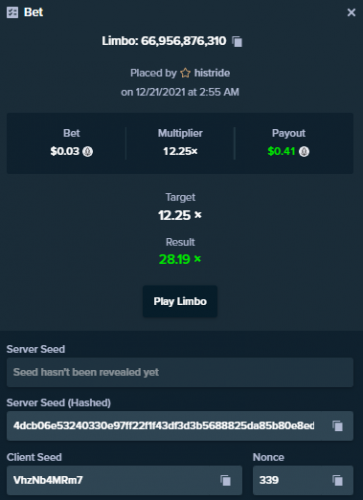The width and height of the screenshot is (363, 500).
Task: Click the $0.41 payout amount
Action: (281, 151)
